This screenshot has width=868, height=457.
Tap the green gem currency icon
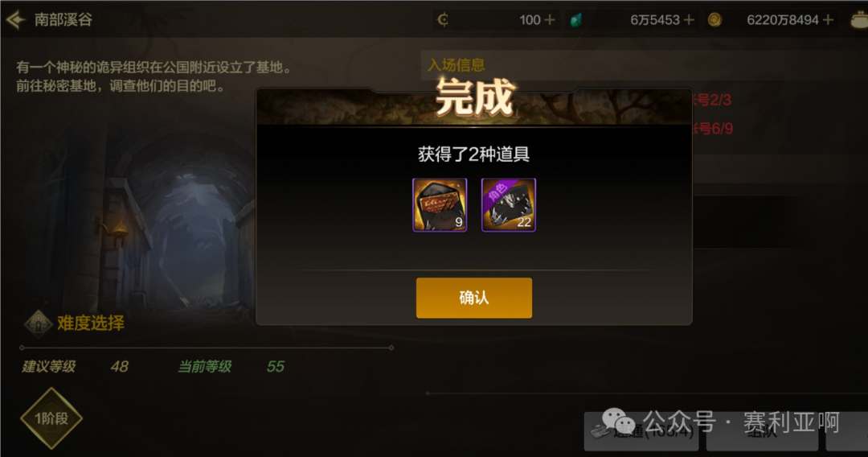(575, 20)
